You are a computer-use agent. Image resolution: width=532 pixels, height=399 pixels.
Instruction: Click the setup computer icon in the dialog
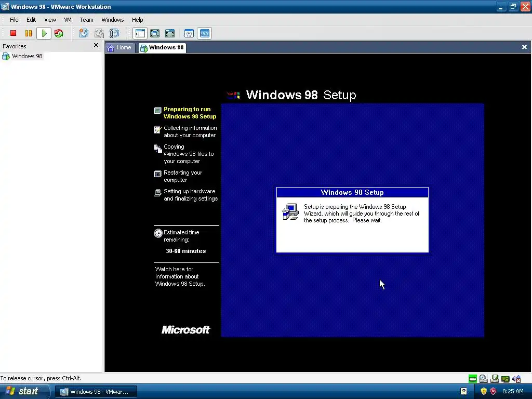[290, 212]
